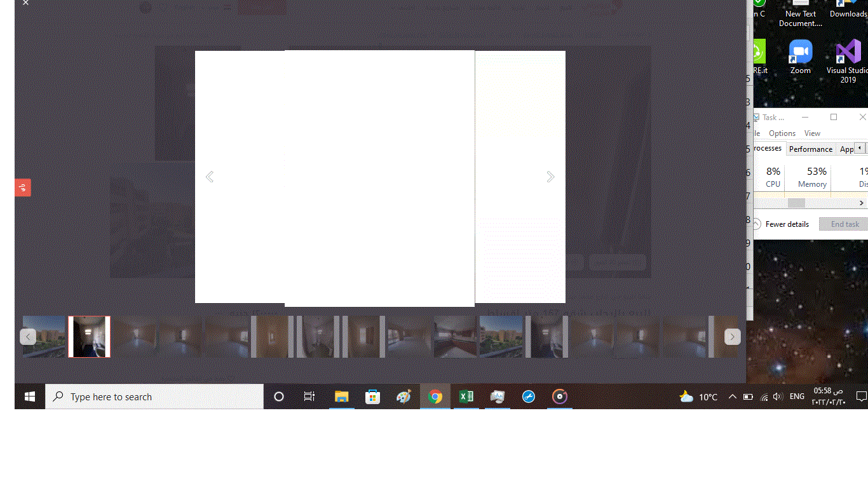Viewport: 868px width, 488px height.
Task: Click the Task Manager horizontal scrollbar right arrow
Action: point(861,203)
